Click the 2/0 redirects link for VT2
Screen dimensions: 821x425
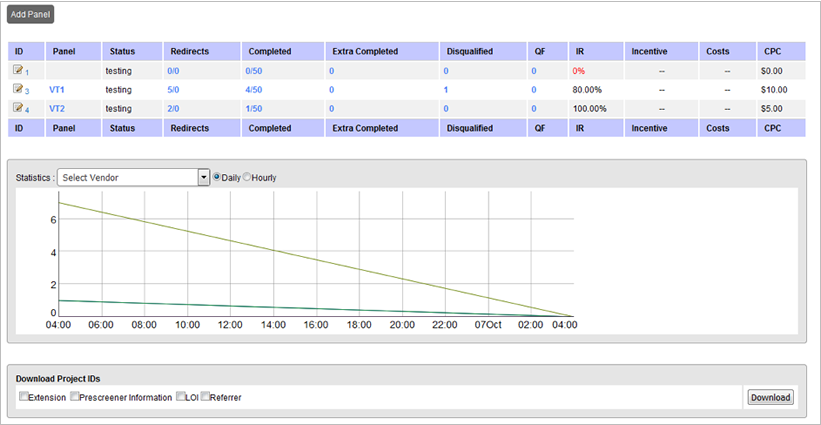pos(173,108)
